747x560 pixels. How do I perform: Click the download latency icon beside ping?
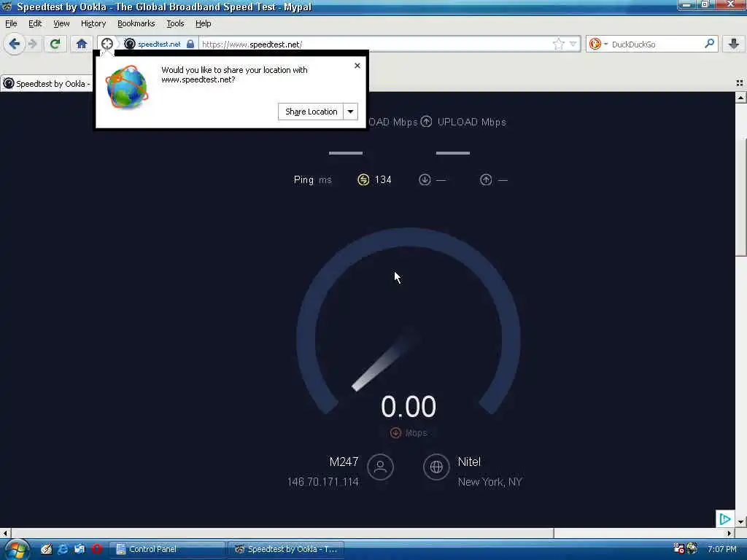pos(425,179)
